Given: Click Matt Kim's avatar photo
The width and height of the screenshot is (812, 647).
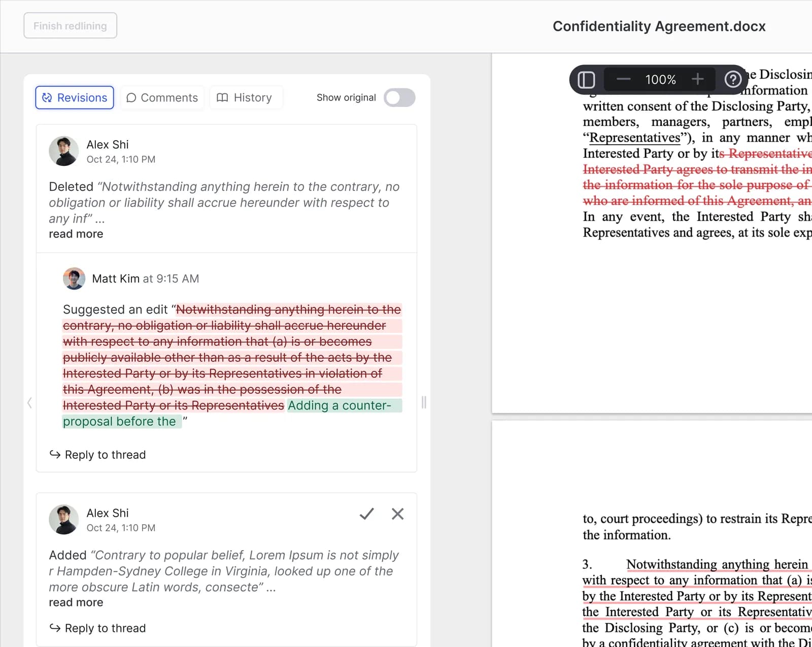Looking at the screenshot, I should coord(74,279).
